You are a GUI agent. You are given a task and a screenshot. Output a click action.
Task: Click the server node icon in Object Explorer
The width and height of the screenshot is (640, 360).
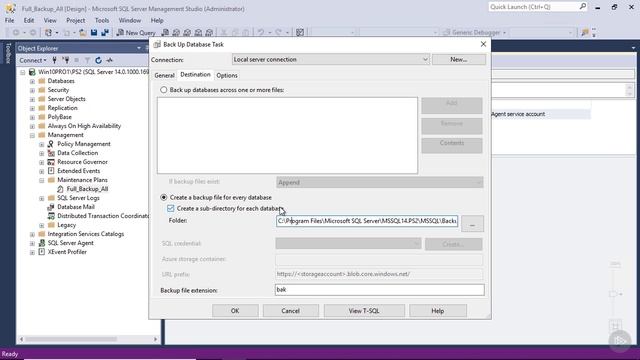(x=32, y=72)
